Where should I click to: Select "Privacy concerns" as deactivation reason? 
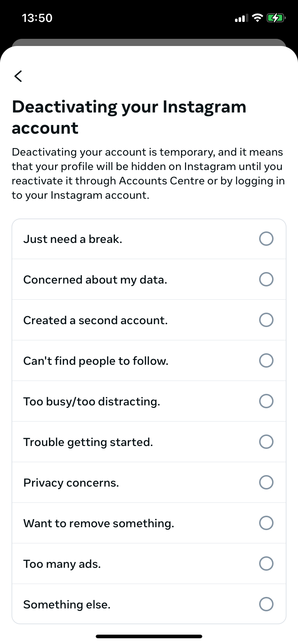266,482
